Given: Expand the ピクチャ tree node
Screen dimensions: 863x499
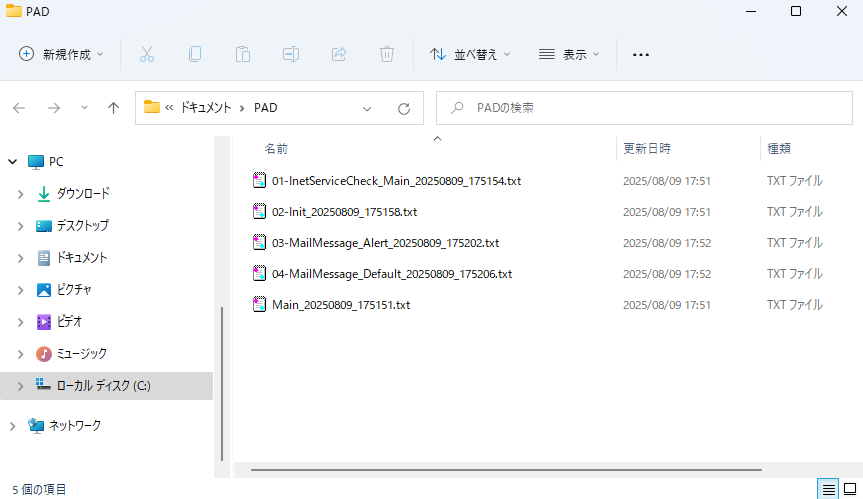Looking at the screenshot, I should 20,290.
